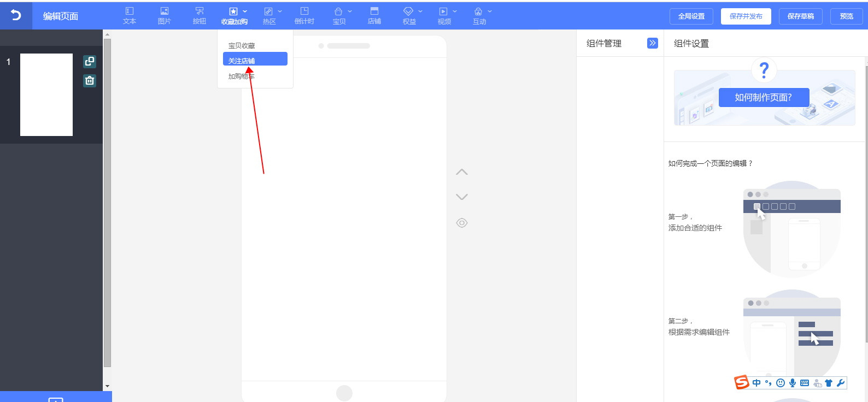Click 保存草稿 to save draft

(801, 16)
